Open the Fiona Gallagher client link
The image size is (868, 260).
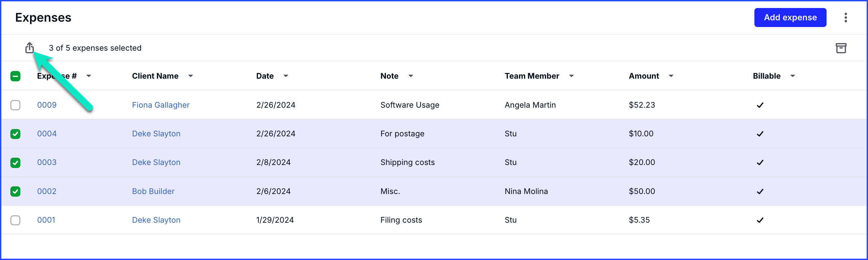161,105
